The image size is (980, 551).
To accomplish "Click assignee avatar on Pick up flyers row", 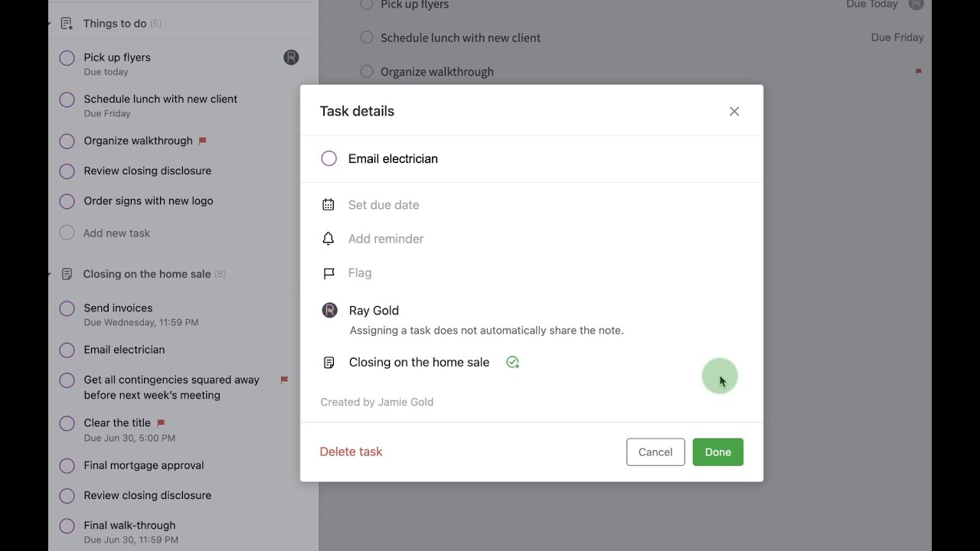I will point(291,57).
